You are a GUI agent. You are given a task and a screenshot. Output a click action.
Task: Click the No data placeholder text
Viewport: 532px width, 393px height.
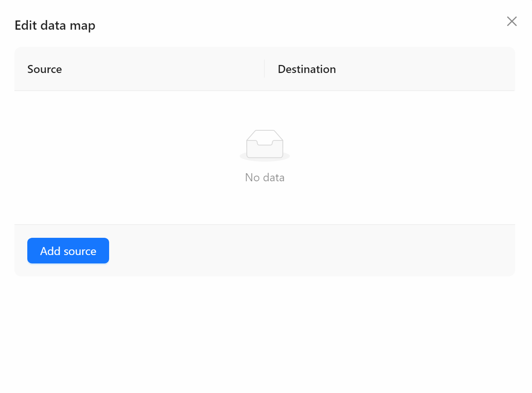(x=265, y=177)
